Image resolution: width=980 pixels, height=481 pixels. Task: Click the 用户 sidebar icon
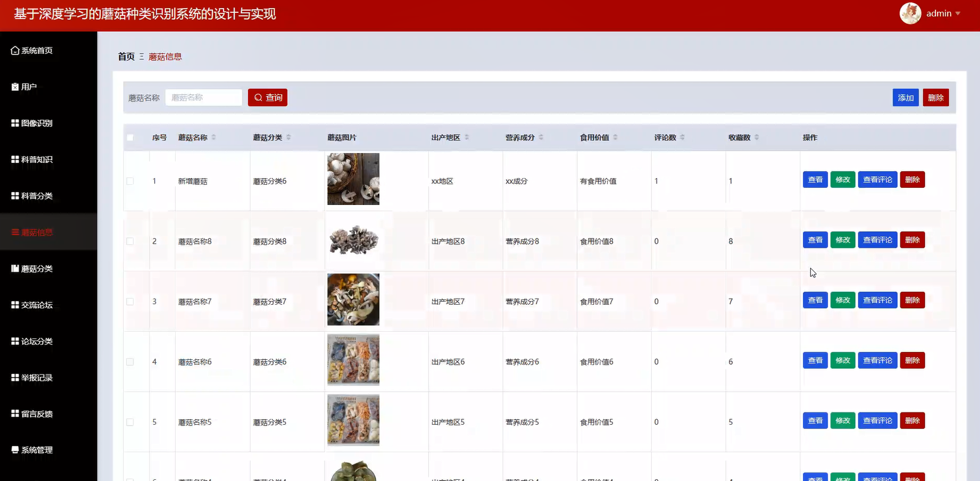(x=15, y=87)
